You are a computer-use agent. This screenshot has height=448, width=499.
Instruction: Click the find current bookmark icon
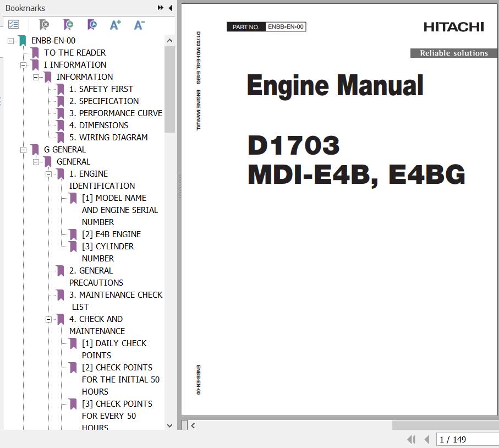point(92,25)
